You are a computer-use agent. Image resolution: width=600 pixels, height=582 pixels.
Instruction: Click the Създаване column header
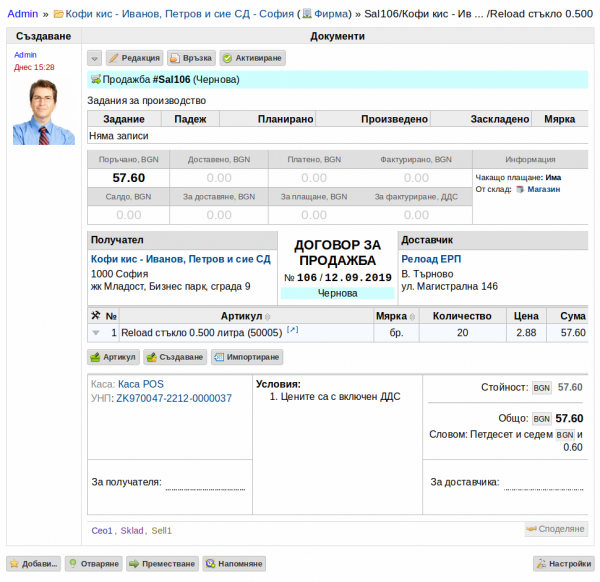pos(44,36)
